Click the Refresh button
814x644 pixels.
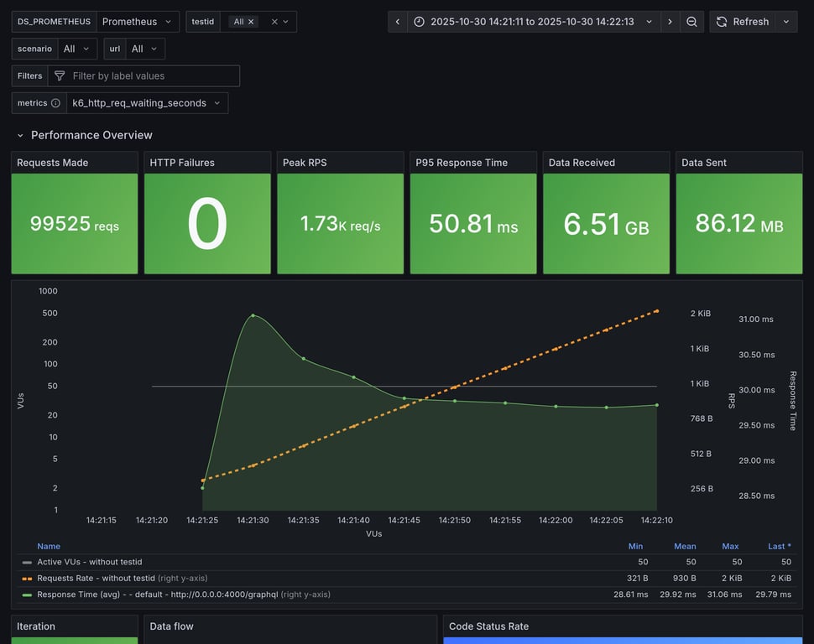[742, 22]
